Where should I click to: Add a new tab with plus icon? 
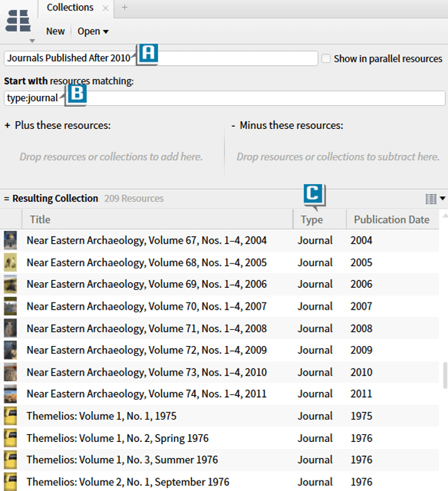pyautogui.click(x=125, y=8)
